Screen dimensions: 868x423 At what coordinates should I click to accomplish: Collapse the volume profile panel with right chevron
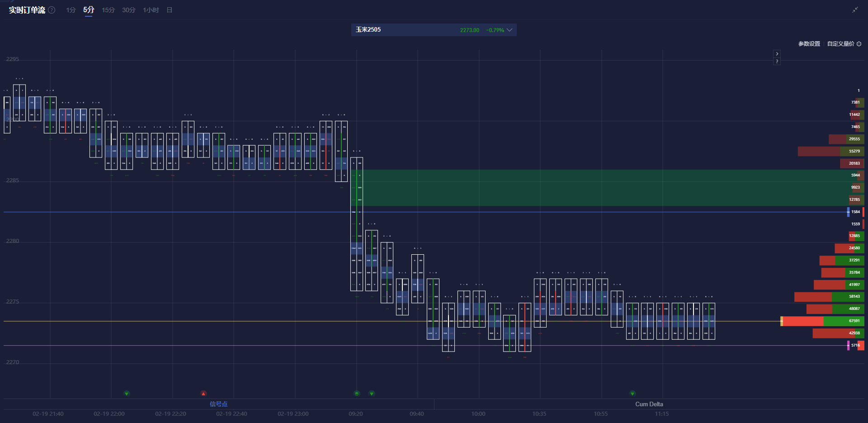pos(777,54)
